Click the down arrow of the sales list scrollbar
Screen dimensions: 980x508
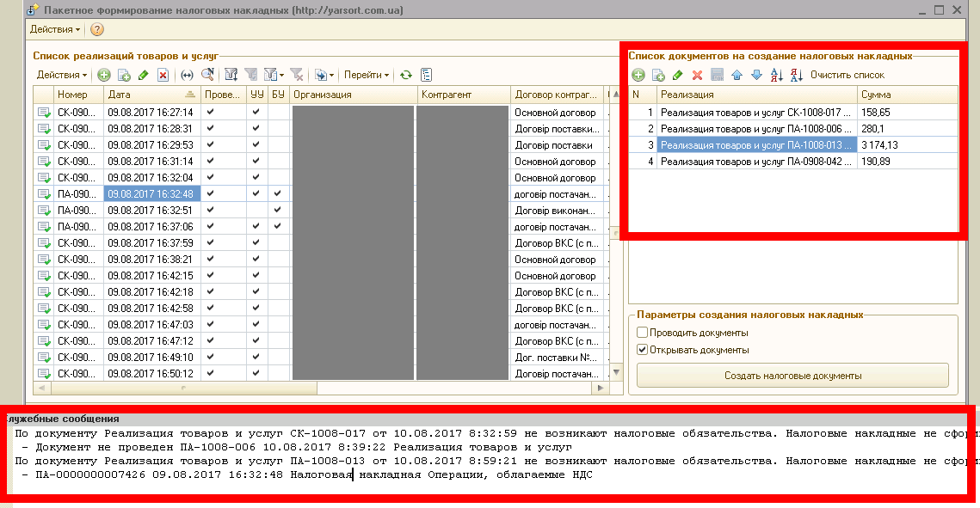(616, 372)
